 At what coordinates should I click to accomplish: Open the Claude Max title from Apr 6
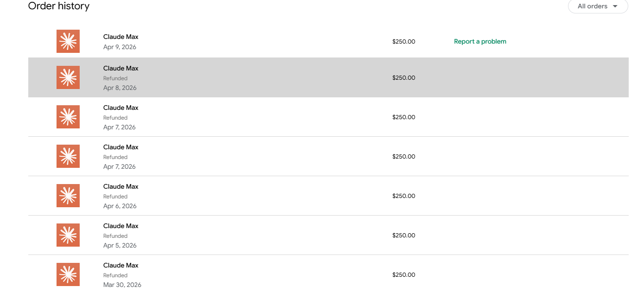pos(121,186)
